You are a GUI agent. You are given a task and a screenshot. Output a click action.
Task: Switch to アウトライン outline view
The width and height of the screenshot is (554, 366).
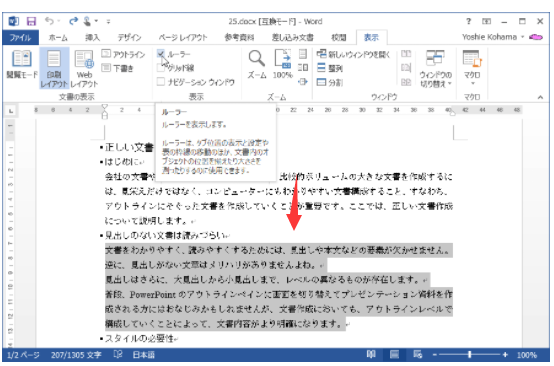pos(123,54)
